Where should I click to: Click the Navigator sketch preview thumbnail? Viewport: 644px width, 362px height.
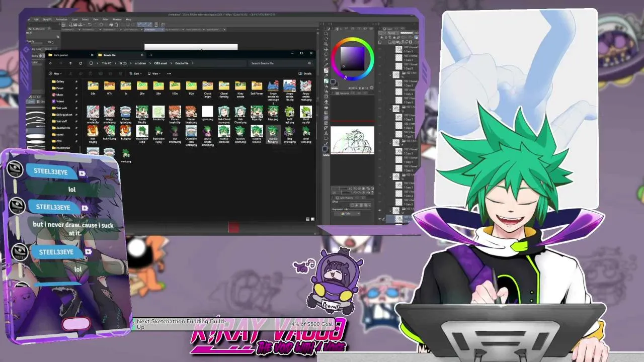(x=352, y=140)
